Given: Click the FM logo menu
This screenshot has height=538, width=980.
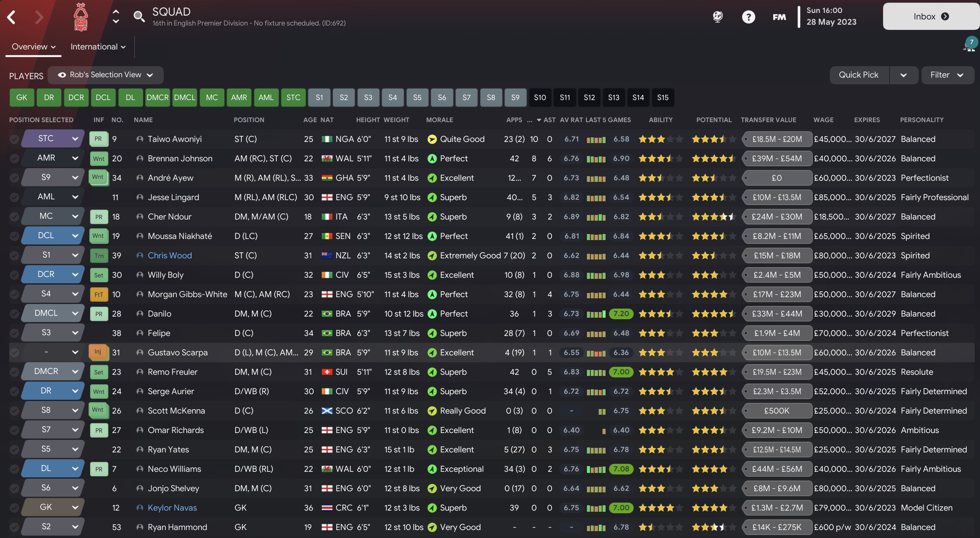Looking at the screenshot, I should tap(779, 17).
